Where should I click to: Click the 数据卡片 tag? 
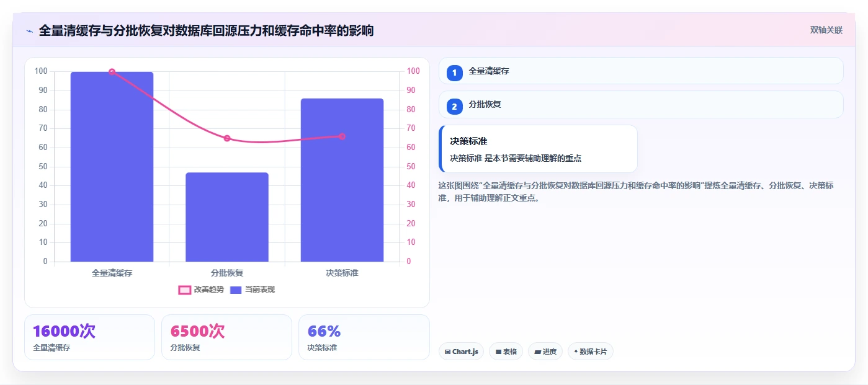click(x=591, y=352)
